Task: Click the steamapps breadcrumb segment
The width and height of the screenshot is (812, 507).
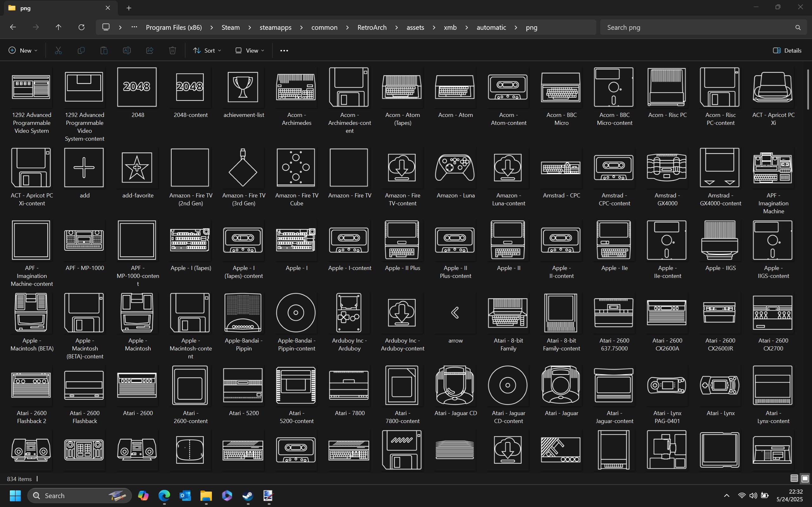Action: coord(275,27)
